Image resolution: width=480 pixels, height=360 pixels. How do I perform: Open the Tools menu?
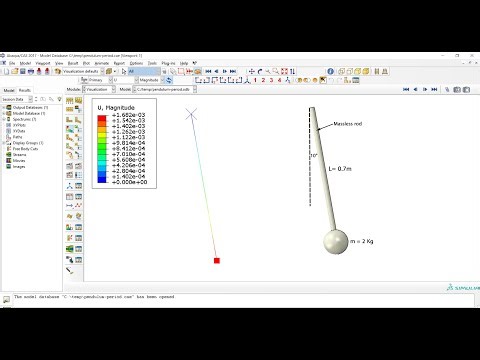tap(152, 63)
